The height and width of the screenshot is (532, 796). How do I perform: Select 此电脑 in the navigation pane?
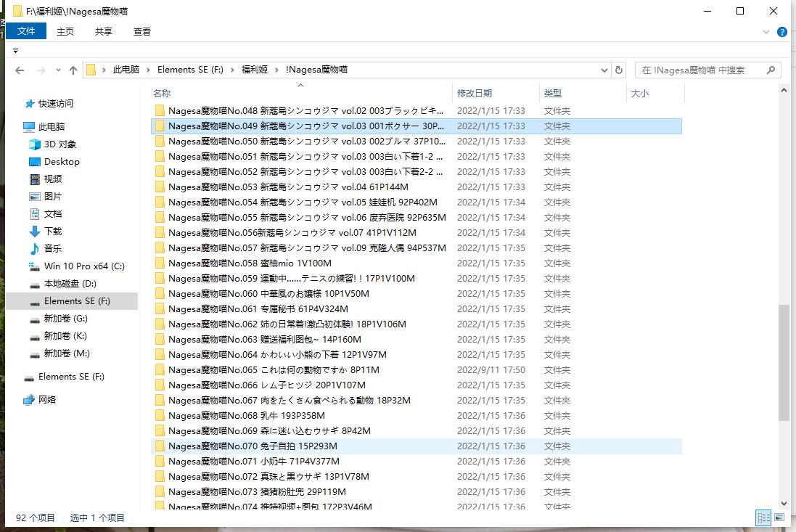(x=44, y=126)
